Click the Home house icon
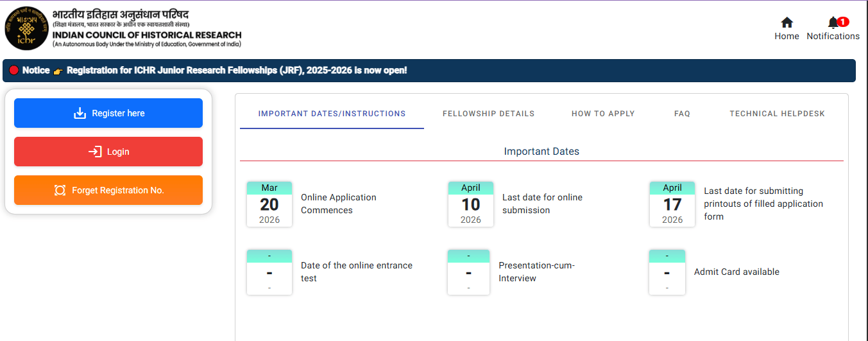 (x=787, y=22)
